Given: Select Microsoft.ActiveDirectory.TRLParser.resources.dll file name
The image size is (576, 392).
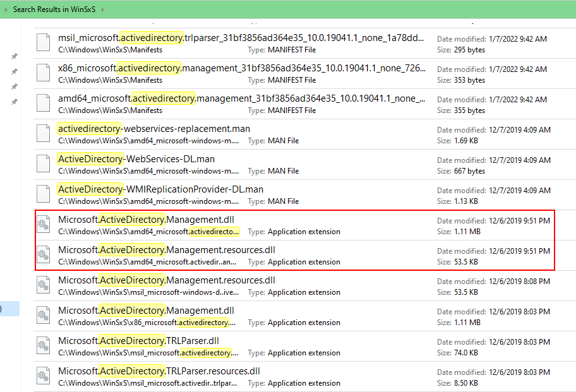Looking at the screenshot, I should tap(159, 371).
